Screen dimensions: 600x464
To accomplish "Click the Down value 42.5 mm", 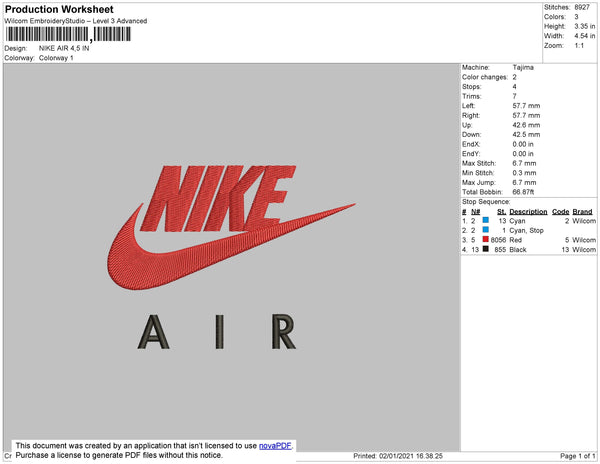I will point(526,135).
